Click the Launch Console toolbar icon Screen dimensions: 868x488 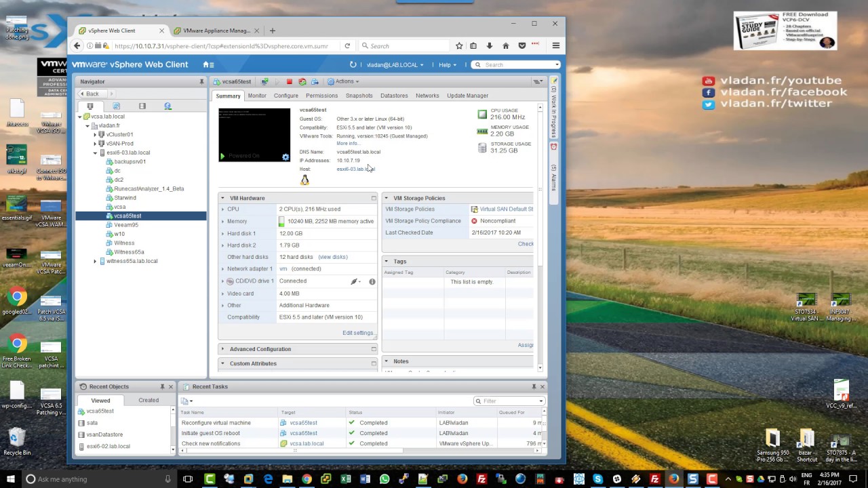264,81
